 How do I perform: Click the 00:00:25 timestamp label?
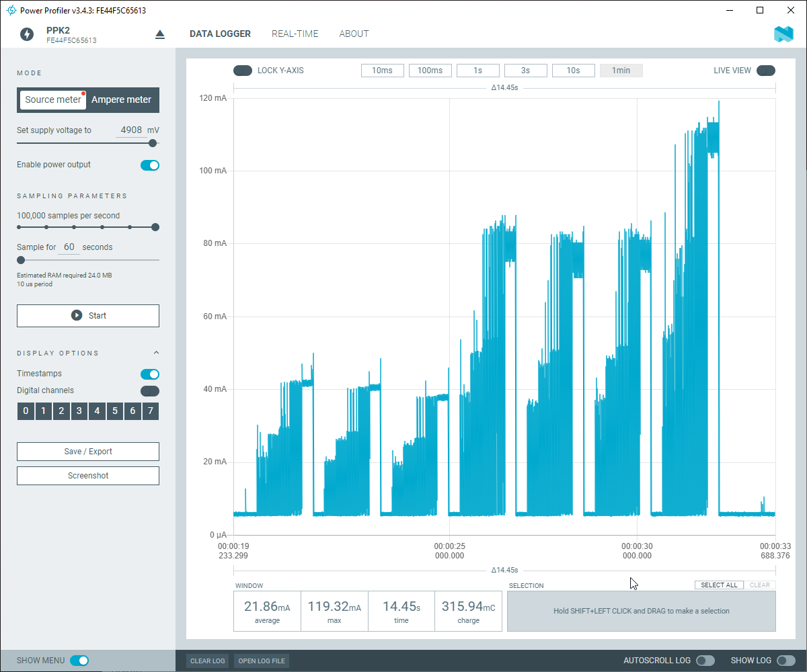pyautogui.click(x=449, y=546)
